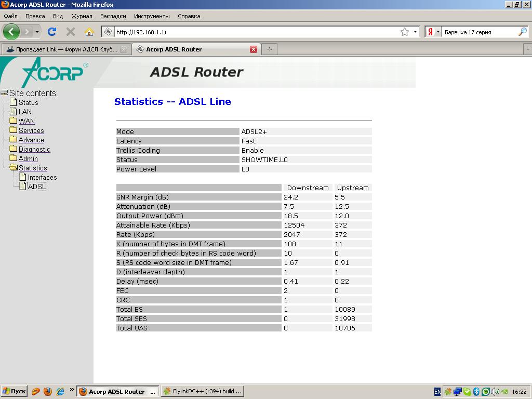532x399 pixels.
Task: Click the site identity icon in address bar
Action: [108, 32]
